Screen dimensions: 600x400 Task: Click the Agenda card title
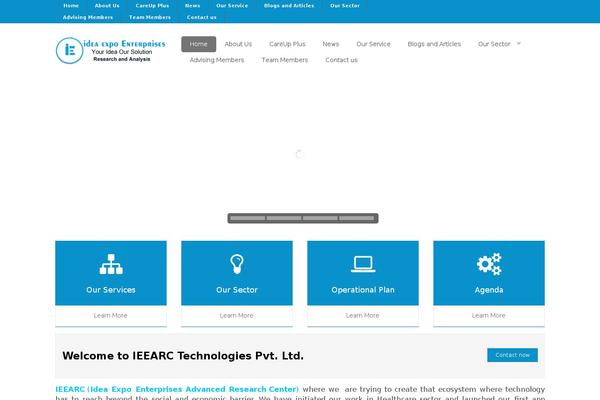tap(489, 290)
